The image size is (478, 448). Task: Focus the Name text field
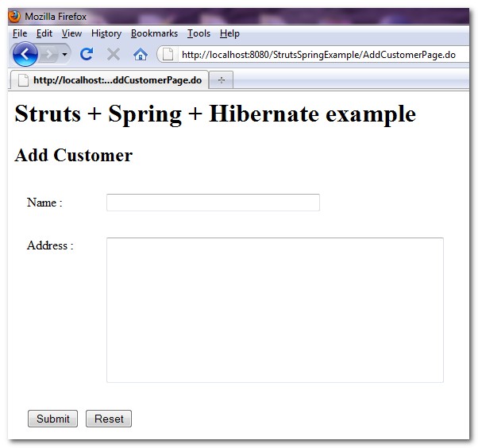click(213, 203)
